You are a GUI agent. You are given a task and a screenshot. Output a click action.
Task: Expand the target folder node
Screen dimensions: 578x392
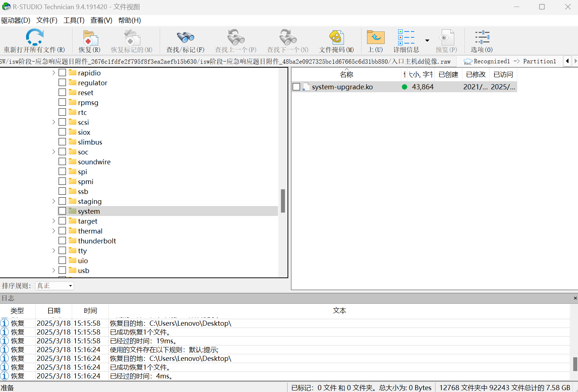point(53,221)
